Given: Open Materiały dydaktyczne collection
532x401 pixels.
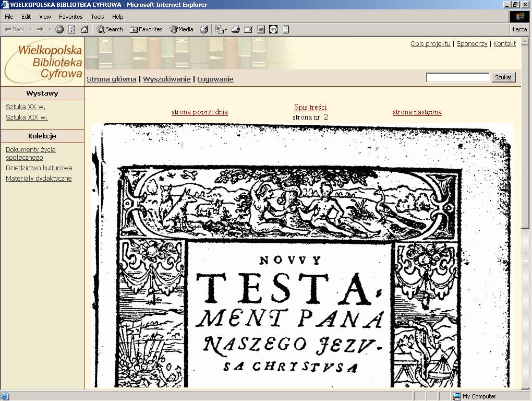Looking at the screenshot, I should tap(39, 179).
